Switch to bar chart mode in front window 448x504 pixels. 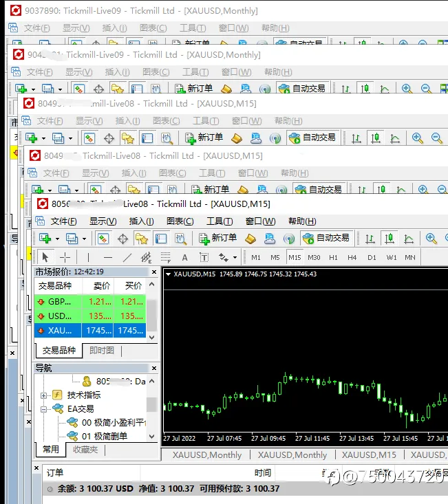370,239
